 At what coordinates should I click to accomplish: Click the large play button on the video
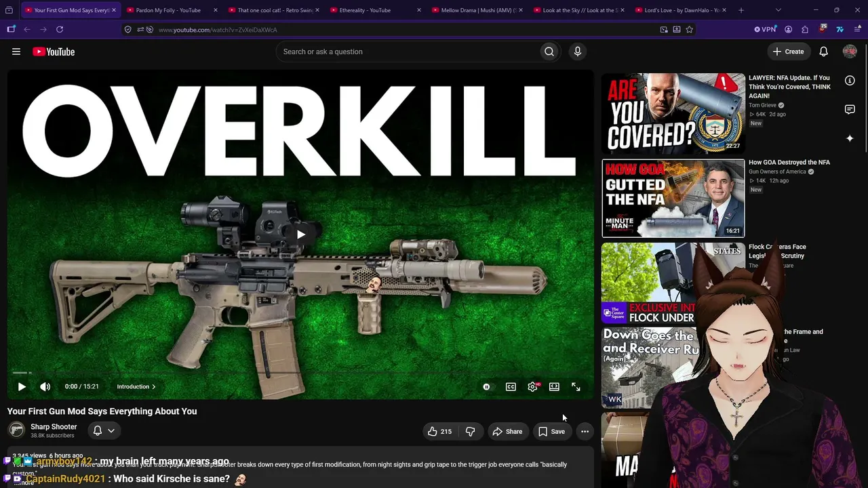click(x=300, y=235)
